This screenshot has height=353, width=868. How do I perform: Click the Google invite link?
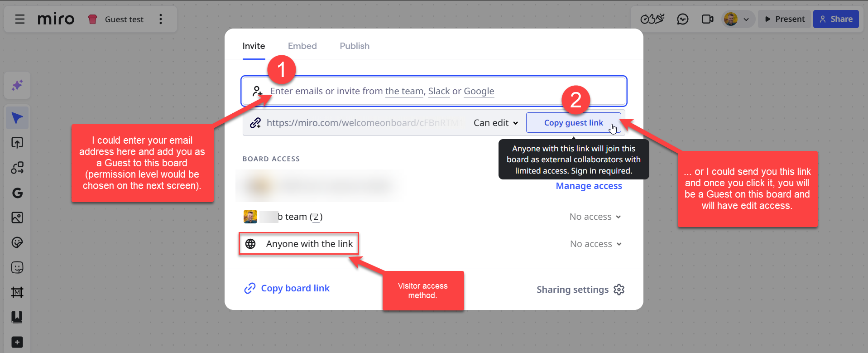click(x=479, y=91)
